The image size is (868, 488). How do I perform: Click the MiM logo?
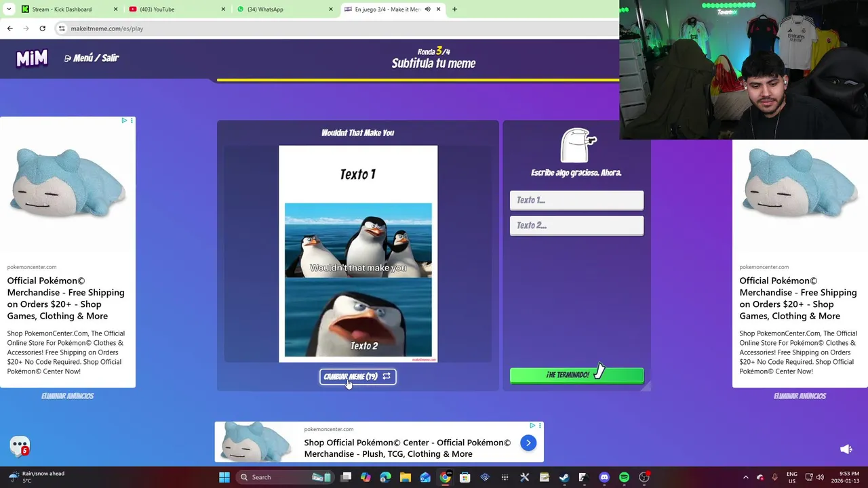(32, 58)
